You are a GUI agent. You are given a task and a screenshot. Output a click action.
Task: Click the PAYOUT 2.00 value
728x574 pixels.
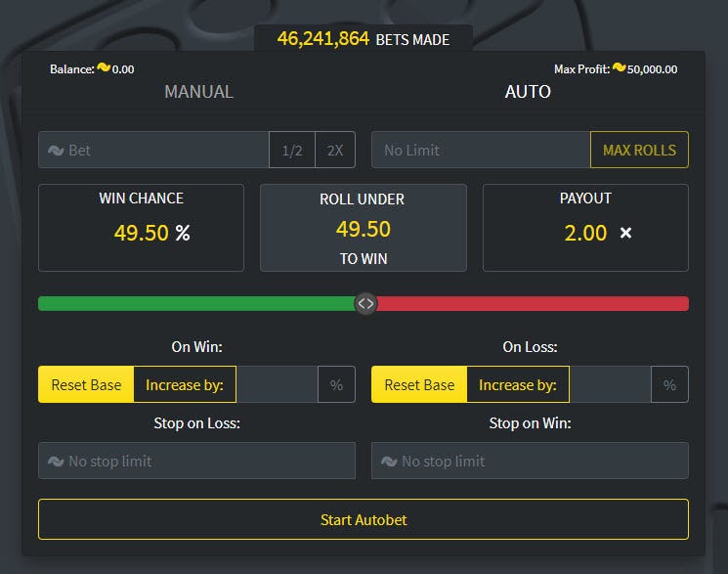pos(585,233)
